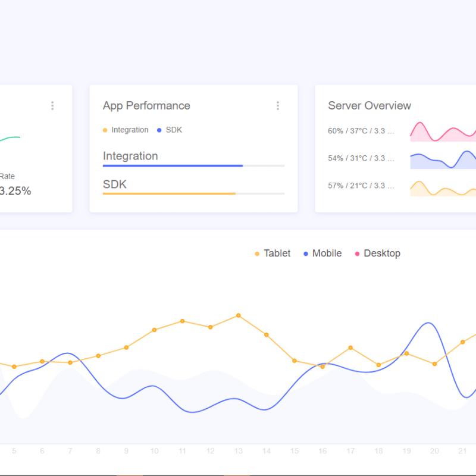Click the blue Integration progress bar
476x476 pixels.
(173, 165)
